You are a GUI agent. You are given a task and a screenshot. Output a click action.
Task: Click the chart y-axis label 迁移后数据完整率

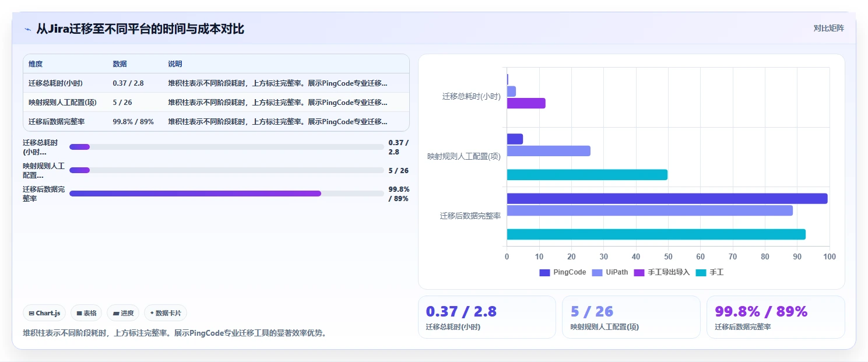(470, 216)
